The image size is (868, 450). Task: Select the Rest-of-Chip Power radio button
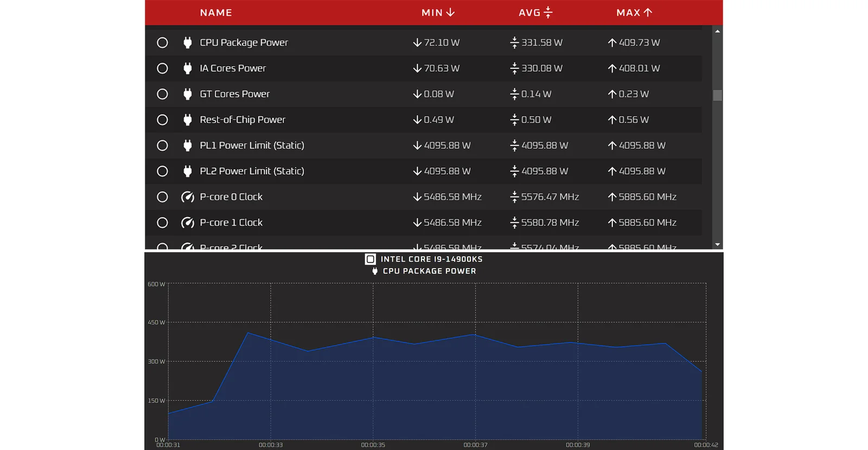click(162, 120)
